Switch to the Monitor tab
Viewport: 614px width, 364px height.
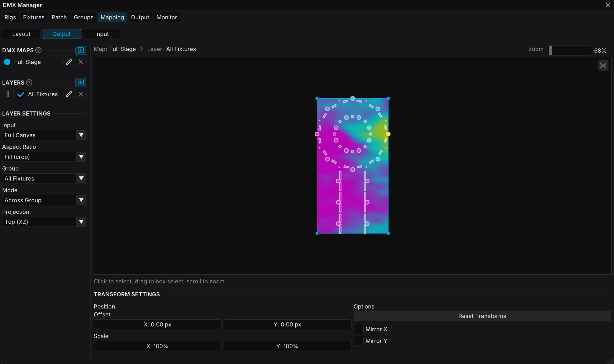click(166, 17)
